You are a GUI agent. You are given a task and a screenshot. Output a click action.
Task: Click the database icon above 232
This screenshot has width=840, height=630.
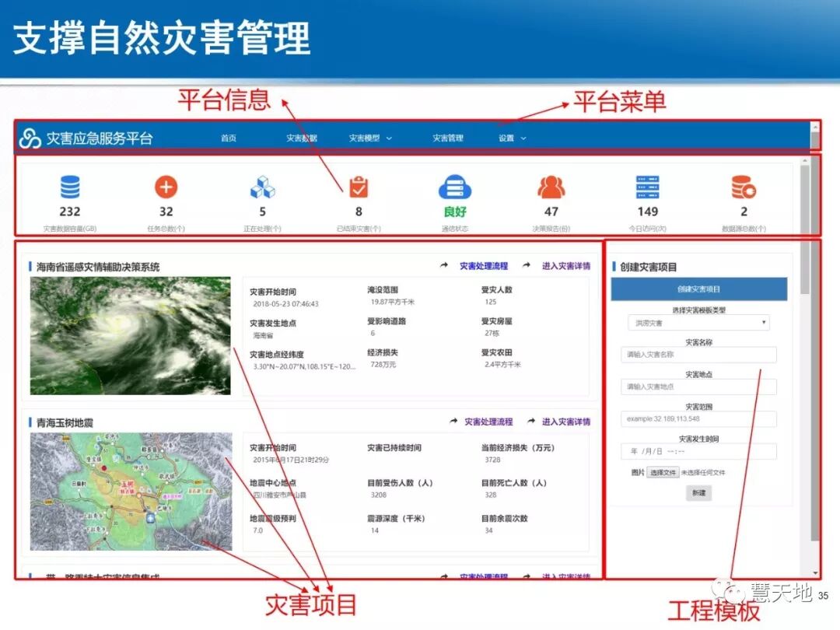coord(70,187)
